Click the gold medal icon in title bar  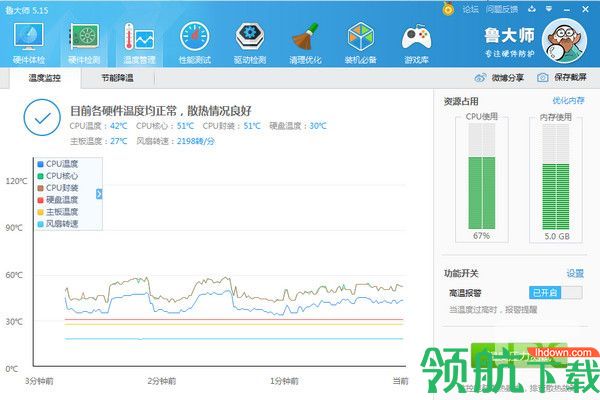click(x=448, y=8)
